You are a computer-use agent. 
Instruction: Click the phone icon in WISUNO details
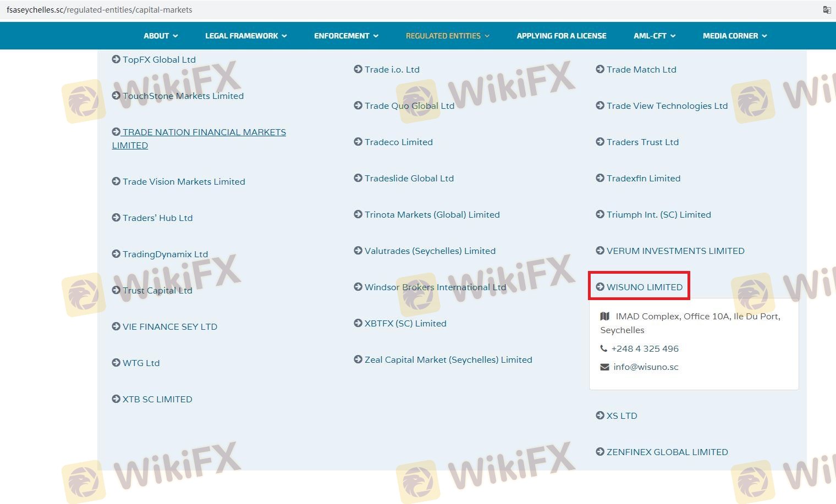604,348
